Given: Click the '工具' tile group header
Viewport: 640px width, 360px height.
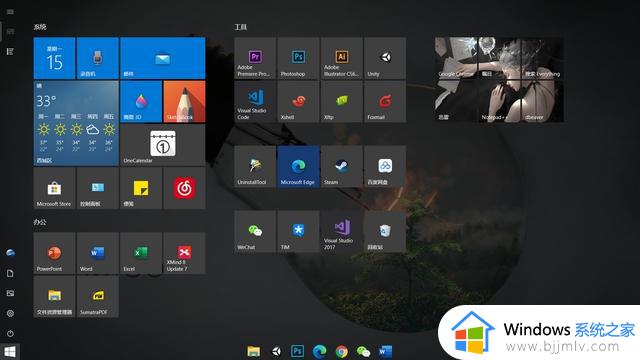Looking at the screenshot, I should (240, 27).
